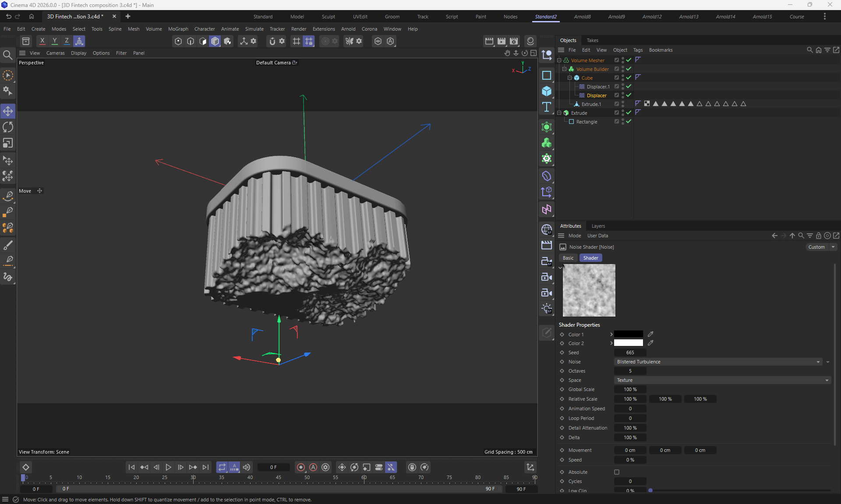The width and height of the screenshot is (841, 504).
Task: Click the Color 2 white swatch
Action: pos(628,343)
